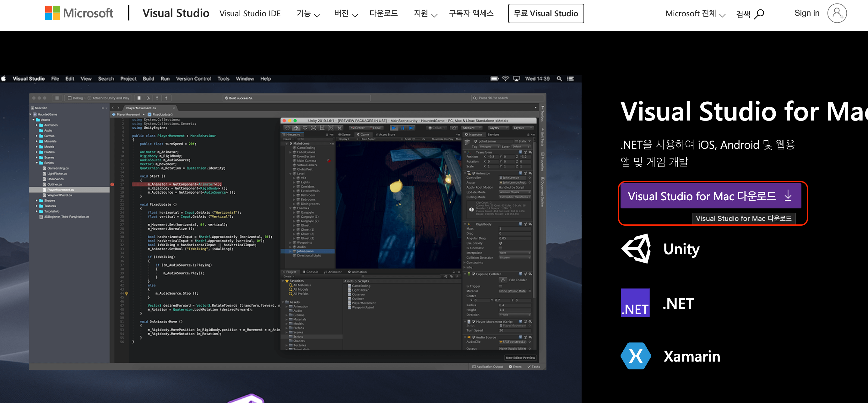This screenshot has height=403, width=868.
Task: Click the blue Xamarin hexagon logo
Action: point(636,356)
